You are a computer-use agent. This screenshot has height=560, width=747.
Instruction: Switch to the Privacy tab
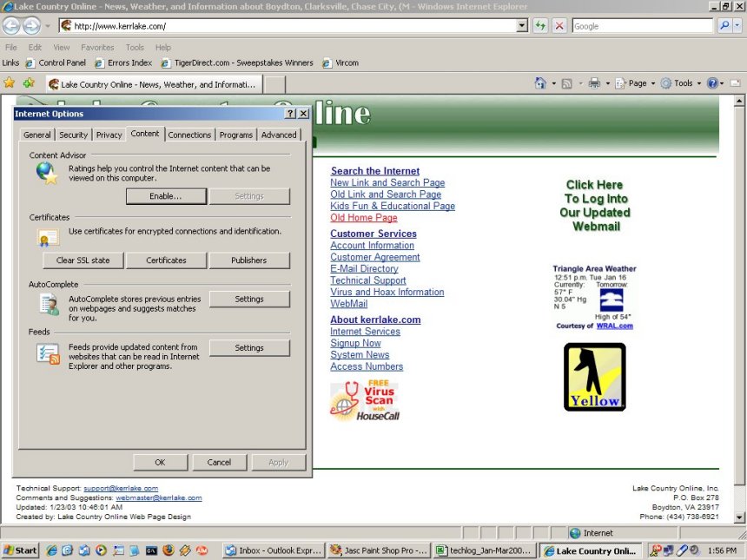pos(109,135)
